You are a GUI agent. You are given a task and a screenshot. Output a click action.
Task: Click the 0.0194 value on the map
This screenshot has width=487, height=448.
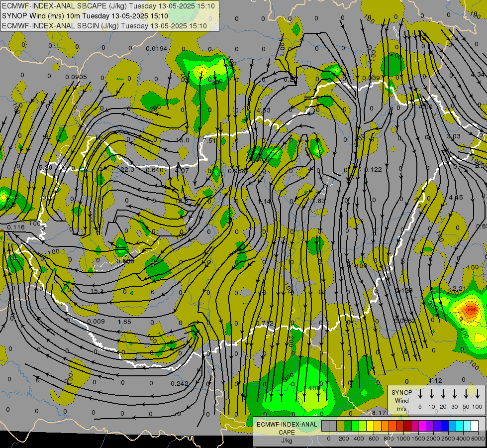[157, 48]
